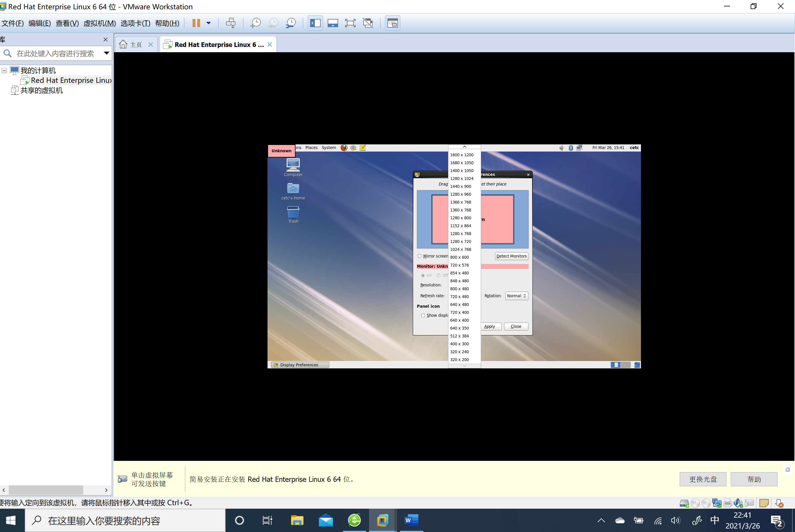
Task: Click the send Ctrl+Alt+Del toolbar icon
Action: coord(231,23)
